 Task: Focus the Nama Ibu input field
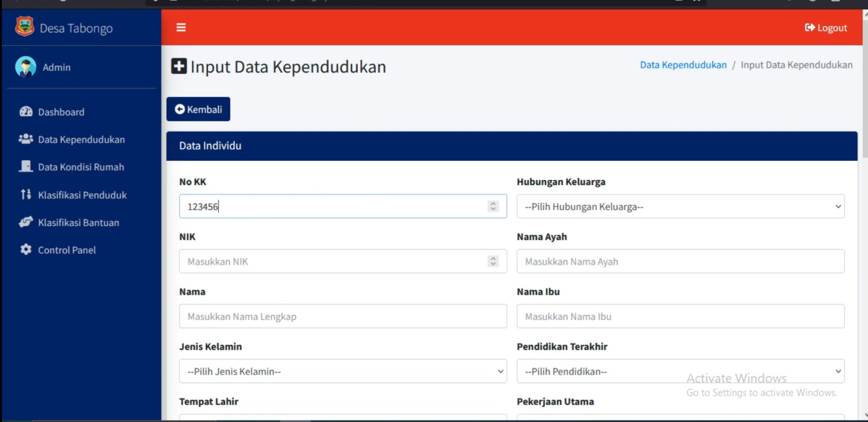point(680,316)
